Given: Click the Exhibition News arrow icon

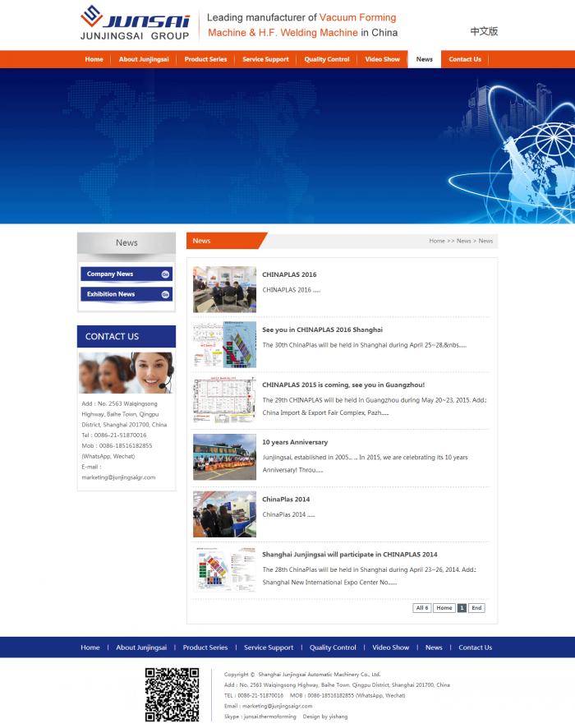Looking at the screenshot, I should pos(165,294).
